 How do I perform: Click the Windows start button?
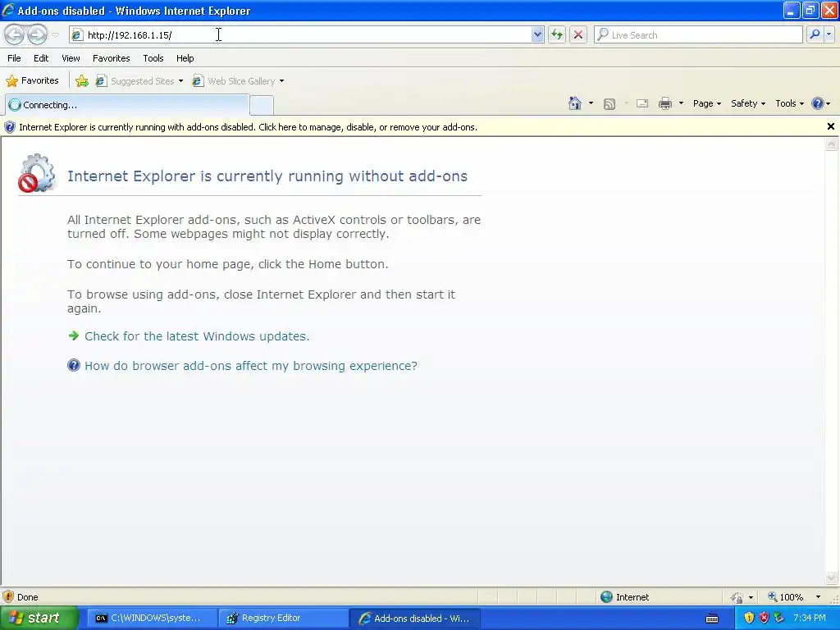tap(38, 618)
